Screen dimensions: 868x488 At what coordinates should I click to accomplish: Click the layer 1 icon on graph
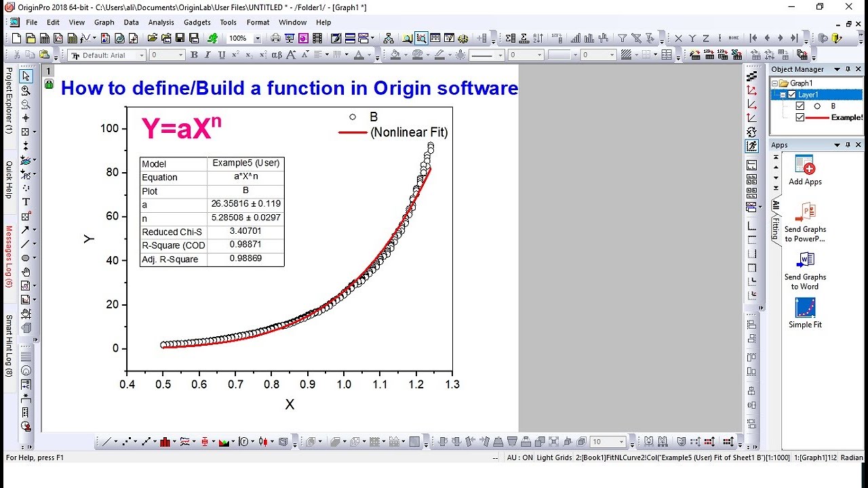click(49, 70)
